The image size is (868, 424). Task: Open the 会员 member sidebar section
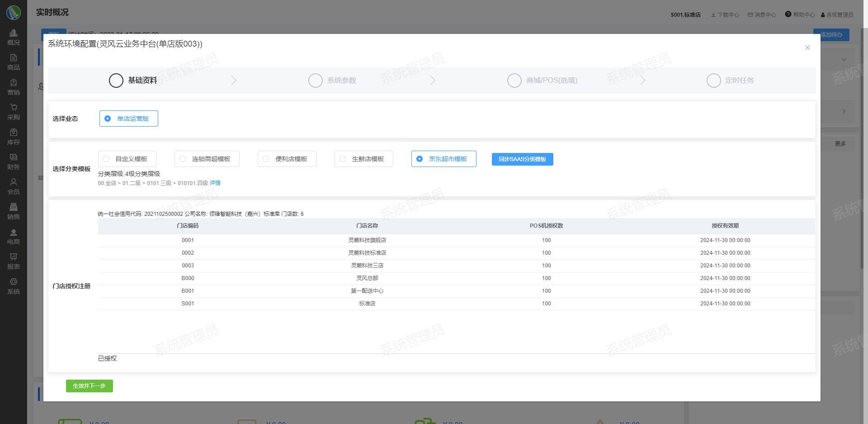(14, 186)
